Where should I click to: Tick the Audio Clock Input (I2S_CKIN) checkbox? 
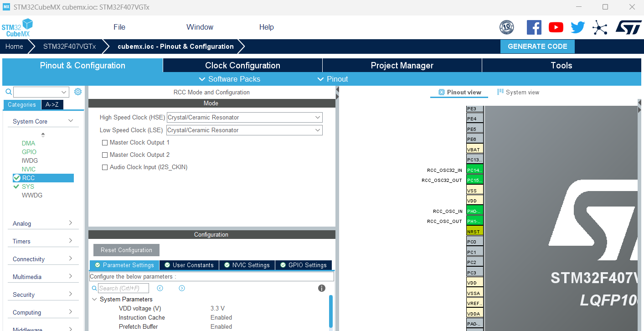(x=105, y=167)
